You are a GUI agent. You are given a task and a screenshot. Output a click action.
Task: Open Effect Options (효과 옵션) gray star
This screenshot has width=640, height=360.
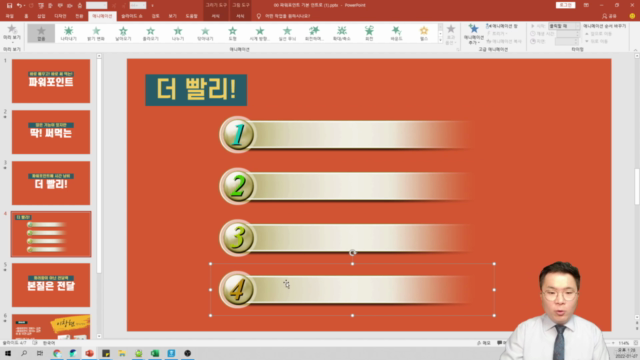451,29
